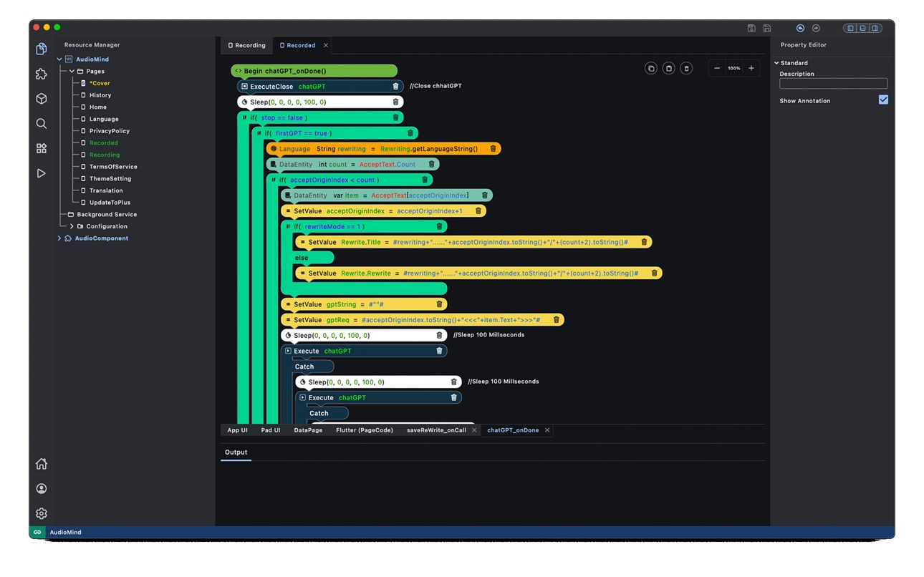Zoom in with the plus button

coord(751,69)
